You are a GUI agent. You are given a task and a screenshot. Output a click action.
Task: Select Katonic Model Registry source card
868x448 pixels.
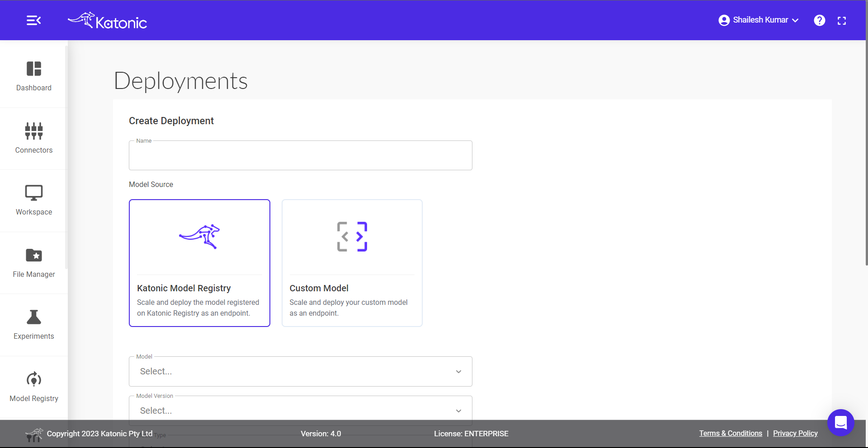[199, 263]
